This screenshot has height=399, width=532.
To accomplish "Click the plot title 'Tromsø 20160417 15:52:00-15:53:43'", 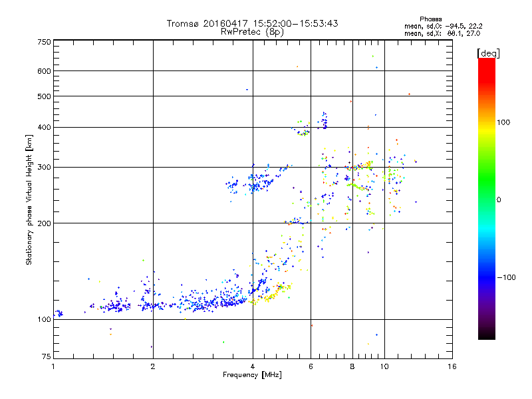I will (x=252, y=23).
